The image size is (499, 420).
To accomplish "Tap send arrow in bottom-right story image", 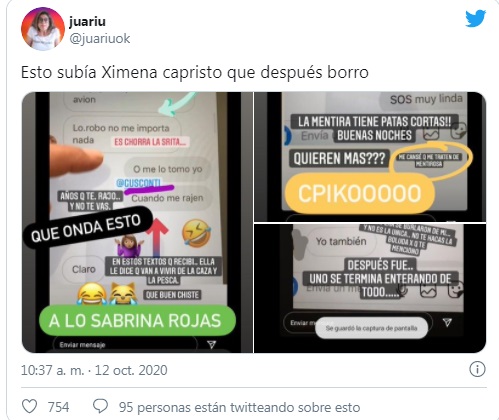I will point(447,322).
